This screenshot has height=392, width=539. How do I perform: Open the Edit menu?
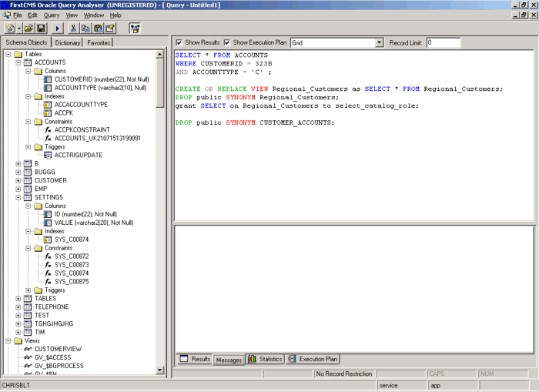[x=32, y=15]
